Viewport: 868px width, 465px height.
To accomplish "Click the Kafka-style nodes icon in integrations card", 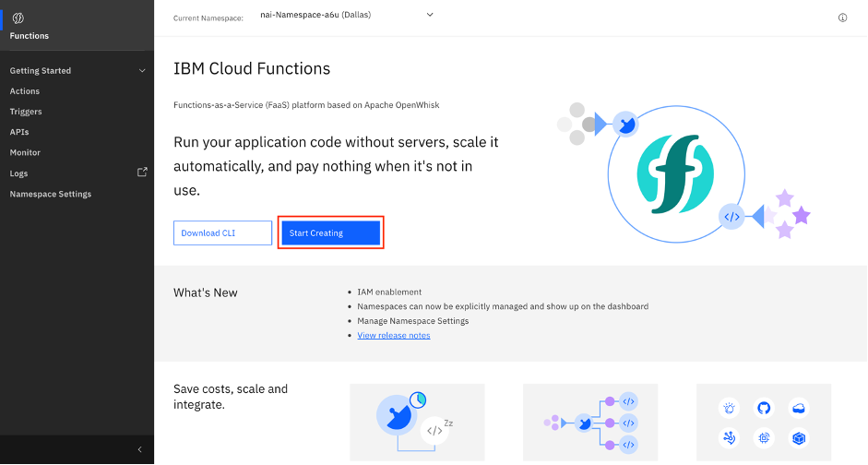I will (x=729, y=438).
